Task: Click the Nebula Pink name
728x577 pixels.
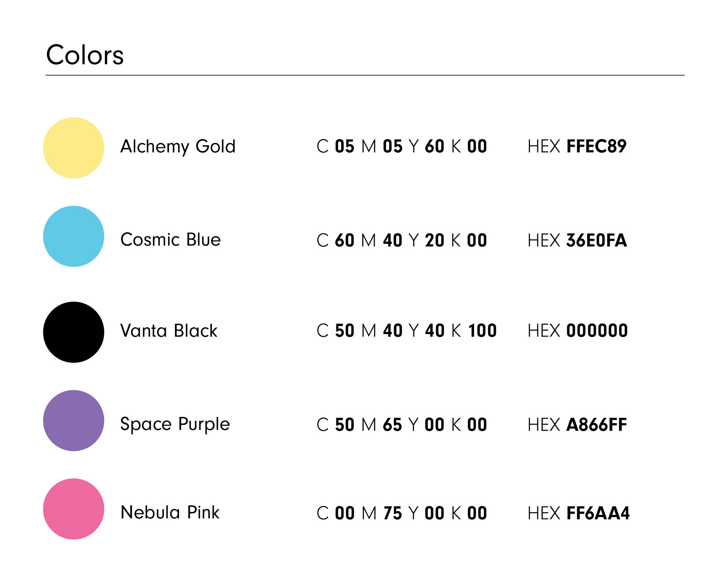Action: click(x=170, y=513)
